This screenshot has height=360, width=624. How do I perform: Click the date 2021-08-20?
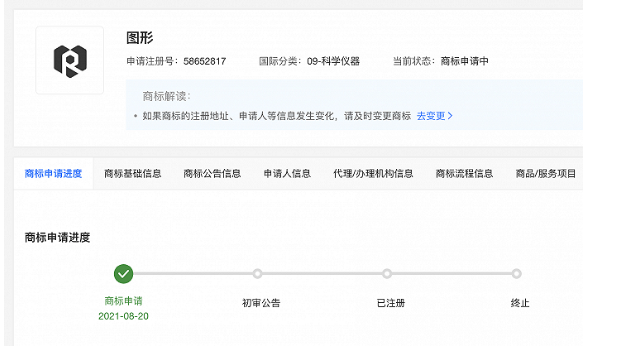tap(123, 316)
